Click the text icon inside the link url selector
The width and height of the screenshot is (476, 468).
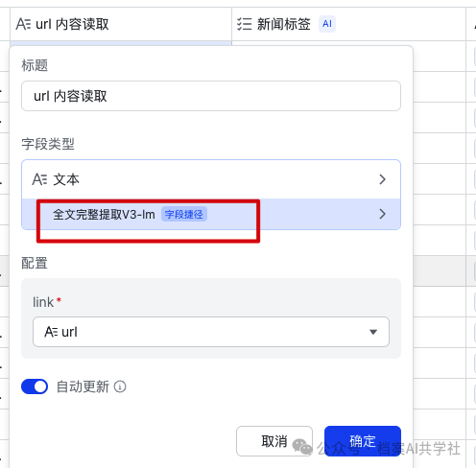coord(51,332)
